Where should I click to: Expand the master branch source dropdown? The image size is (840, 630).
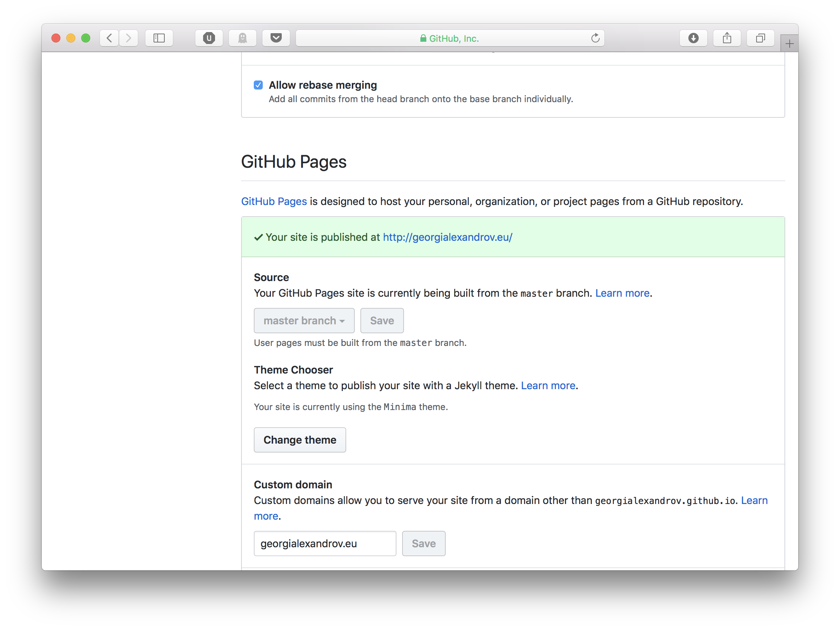click(304, 320)
